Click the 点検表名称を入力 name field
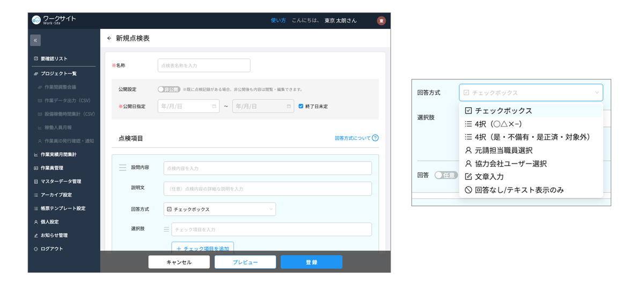Screen dimensions: 644x283 204,65
